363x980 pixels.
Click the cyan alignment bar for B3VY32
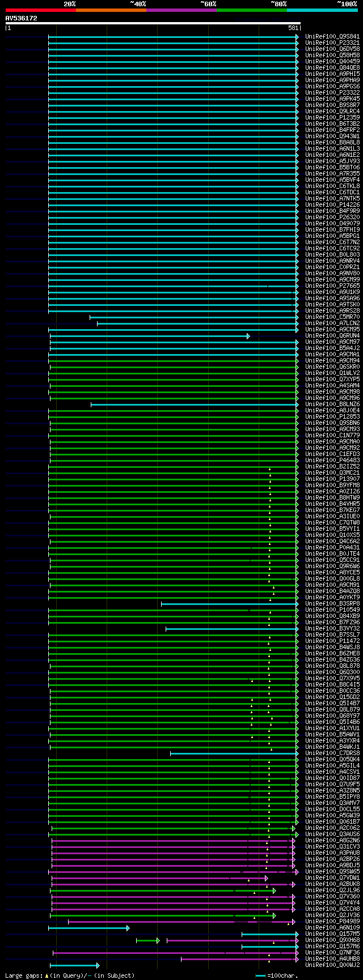[x=232, y=629]
